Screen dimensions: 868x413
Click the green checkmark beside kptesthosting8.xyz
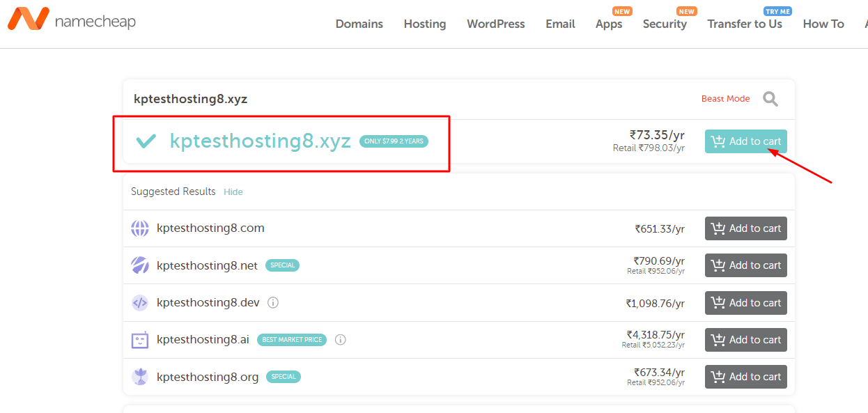(x=146, y=141)
